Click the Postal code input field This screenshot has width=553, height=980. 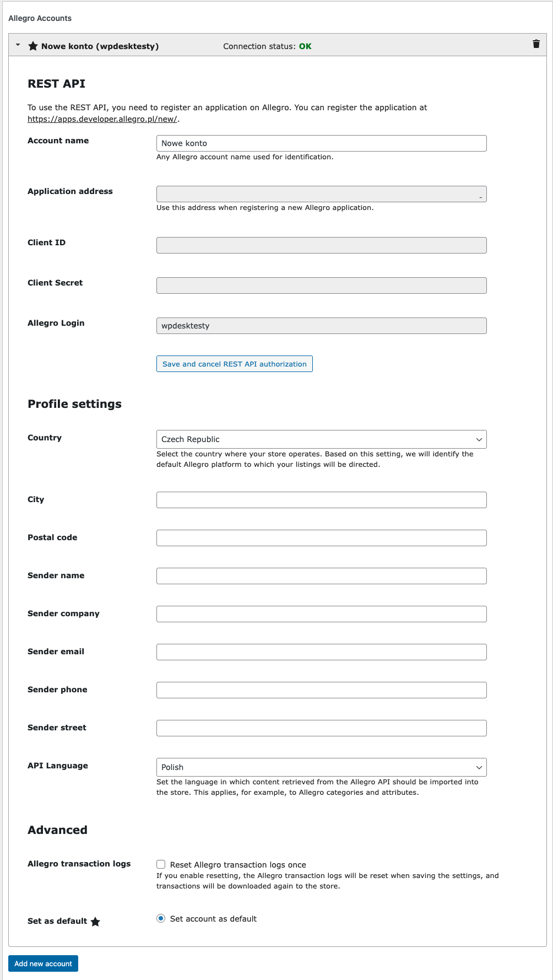pos(321,537)
